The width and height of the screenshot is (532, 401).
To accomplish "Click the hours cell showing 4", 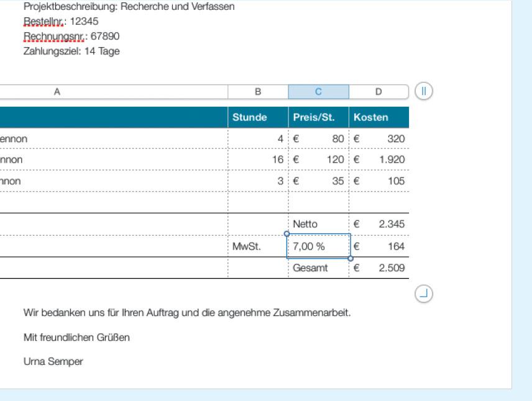I will click(258, 138).
